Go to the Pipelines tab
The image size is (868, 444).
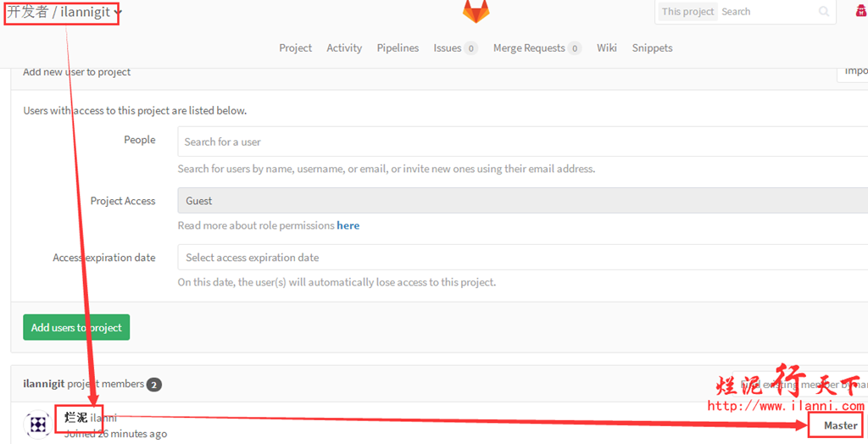398,48
